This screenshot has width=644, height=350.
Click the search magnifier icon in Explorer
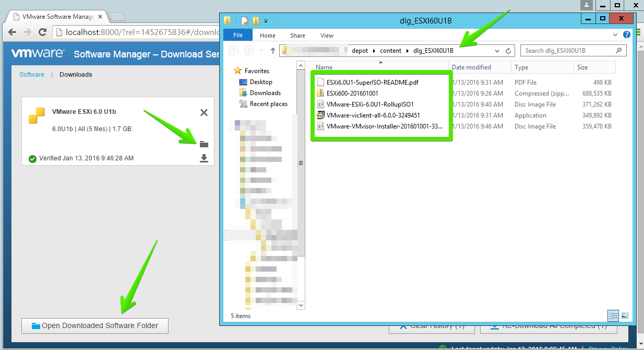click(x=619, y=51)
